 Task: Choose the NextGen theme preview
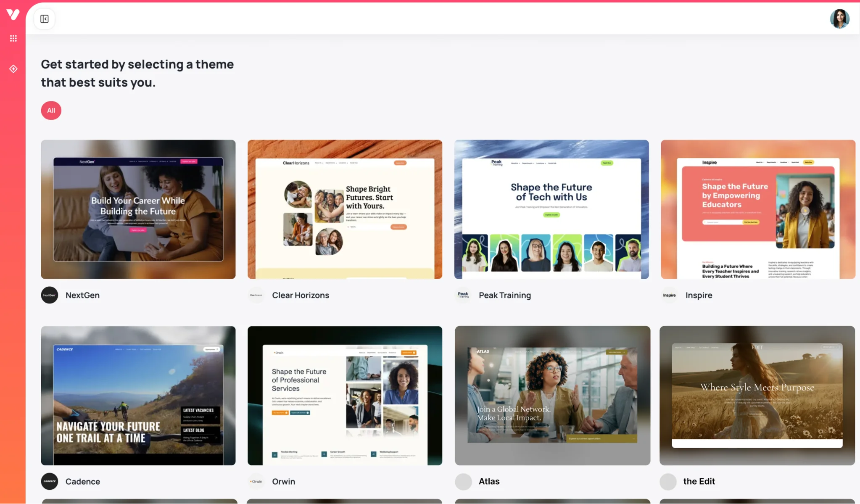coord(138,209)
